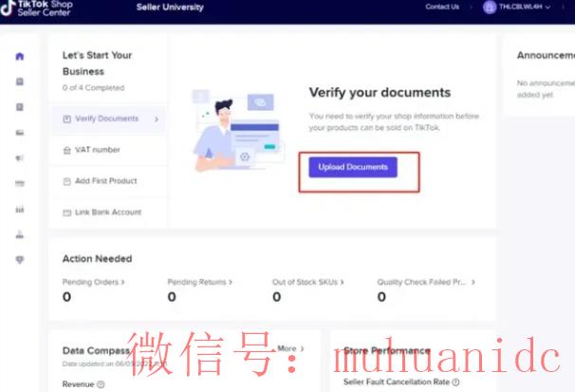This screenshot has width=575, height=392.
Task: Select VAT number step
Action: (97, 150)
